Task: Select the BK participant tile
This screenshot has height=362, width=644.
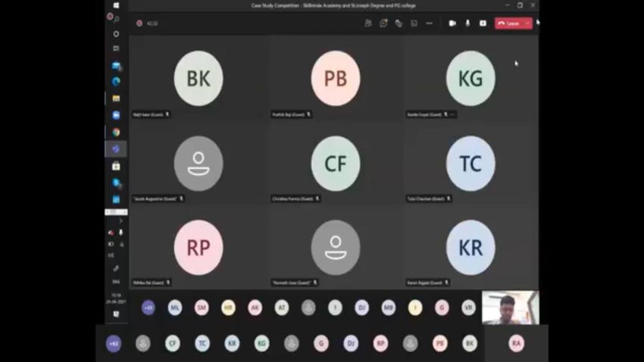Action: (199, 78)
